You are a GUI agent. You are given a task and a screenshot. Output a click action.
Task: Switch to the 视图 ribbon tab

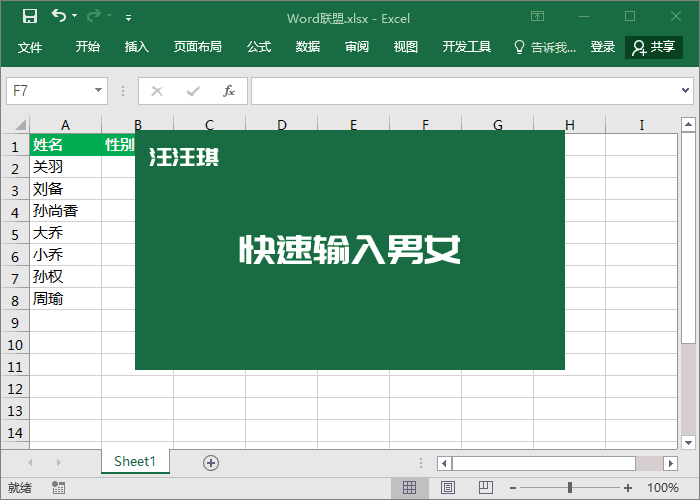[x=405, y=46]
